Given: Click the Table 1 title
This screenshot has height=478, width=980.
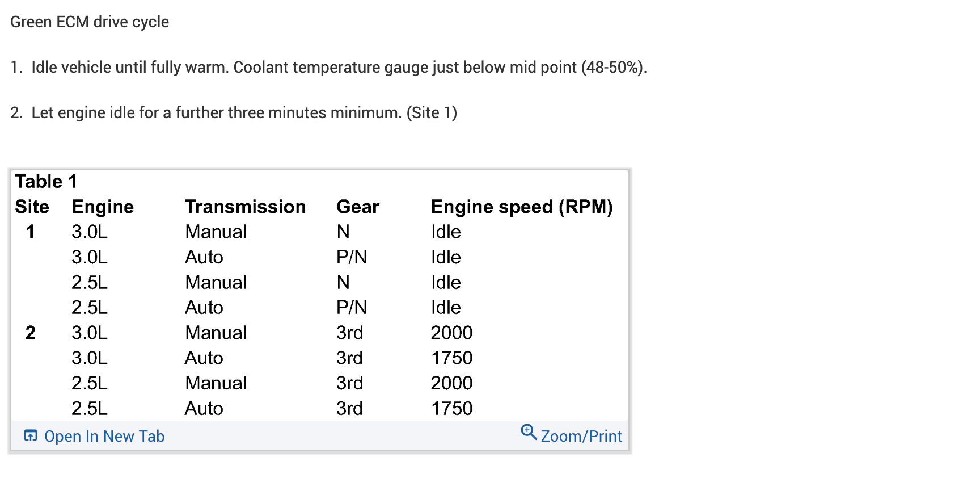Looking at the screenshot, I should tap(46, 182).
